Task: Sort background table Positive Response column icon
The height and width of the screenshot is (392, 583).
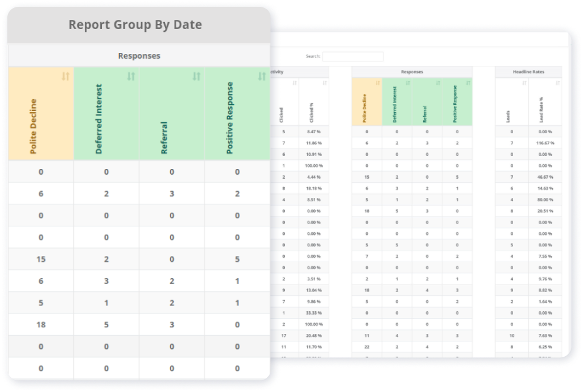Action: [x=468, y=83]
